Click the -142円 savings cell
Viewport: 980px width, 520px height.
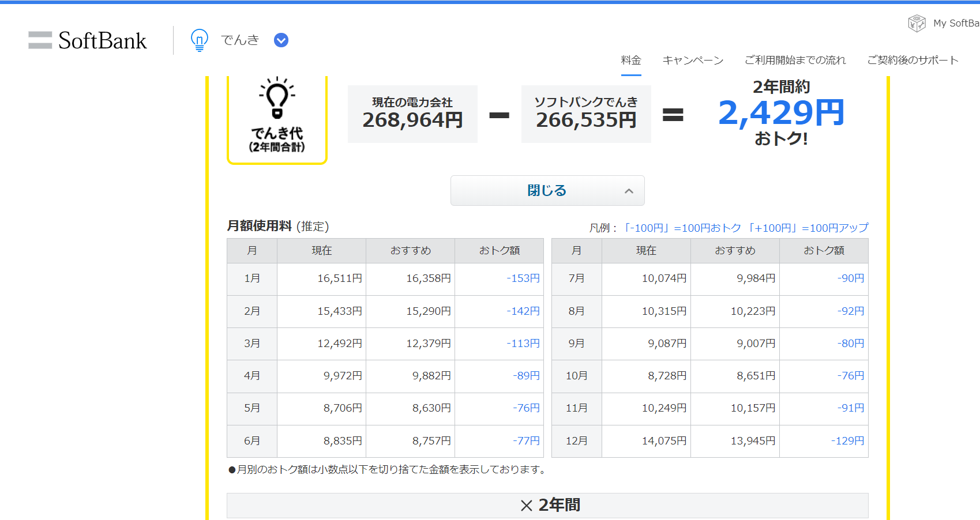tap(500, 311)
